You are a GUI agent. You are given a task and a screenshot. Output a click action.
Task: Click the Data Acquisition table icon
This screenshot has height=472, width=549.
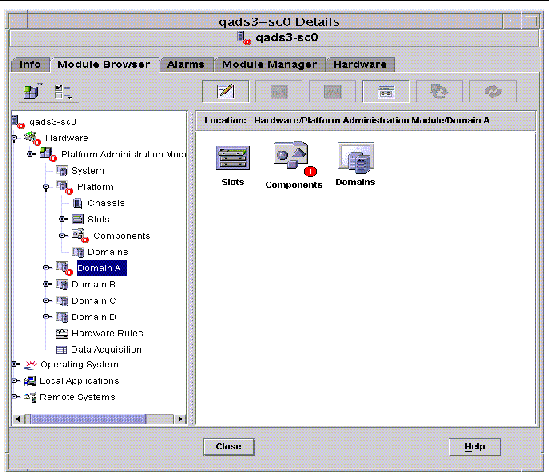62,350
